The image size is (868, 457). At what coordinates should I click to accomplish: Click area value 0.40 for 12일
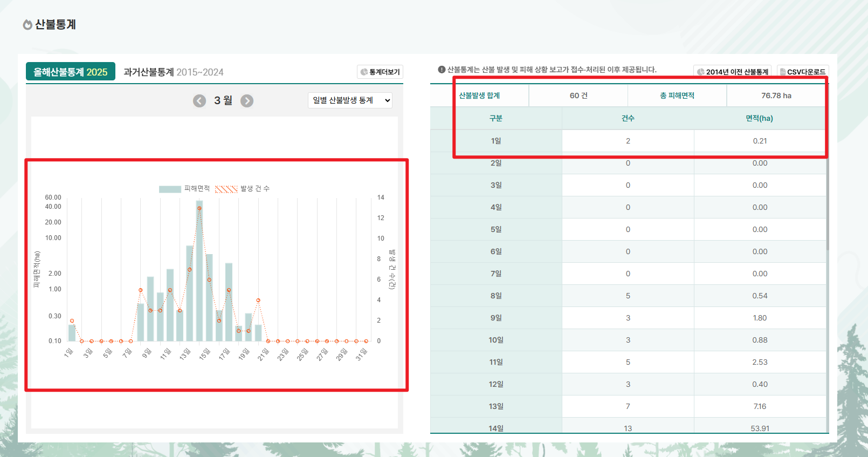(760, 384)
